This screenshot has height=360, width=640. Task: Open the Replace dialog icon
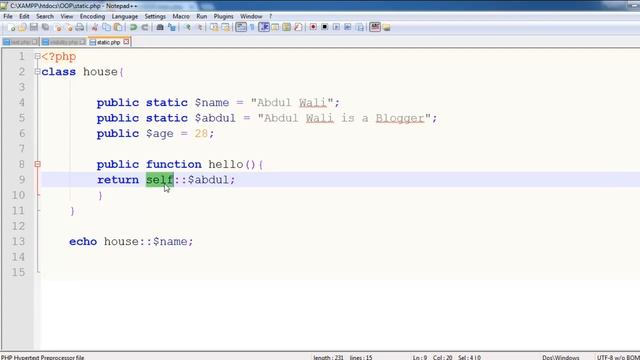pyautogui.click(x=172, y=27)
